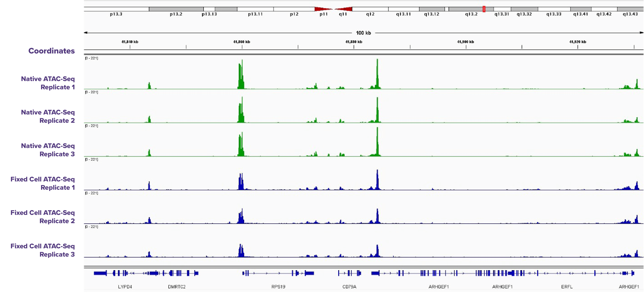644x294 pixels.
Task: Click the DMRTC2 gene name
Action: pyautogui.click(x=176, y=287)
